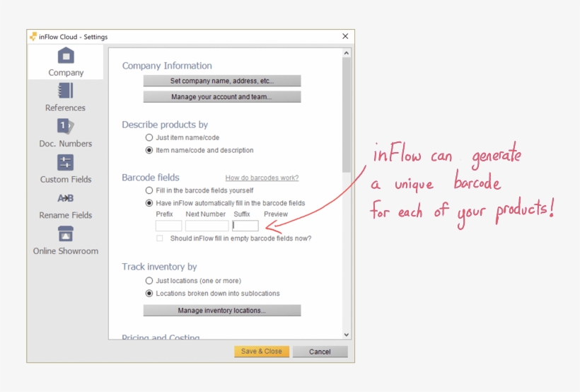Click 'Manage inventory locations...' button
Viewport: 580px width, 392px height.
click(222, 310)
